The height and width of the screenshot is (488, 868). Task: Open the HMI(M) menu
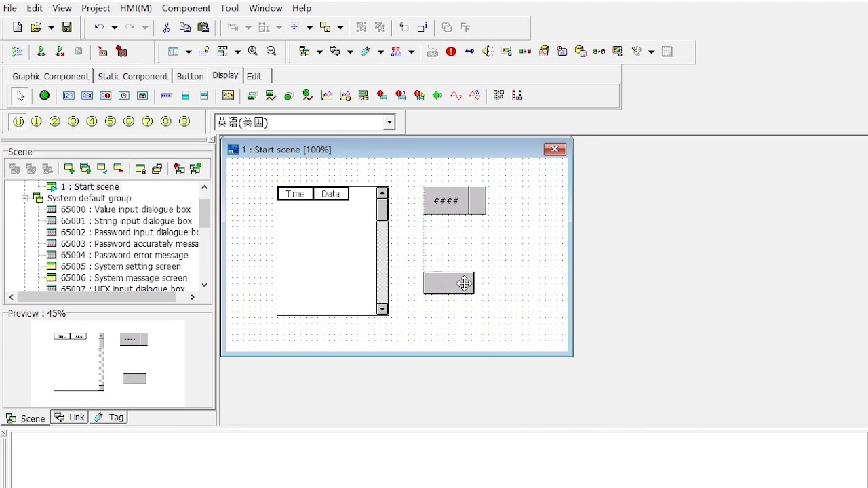pos(136,8)
